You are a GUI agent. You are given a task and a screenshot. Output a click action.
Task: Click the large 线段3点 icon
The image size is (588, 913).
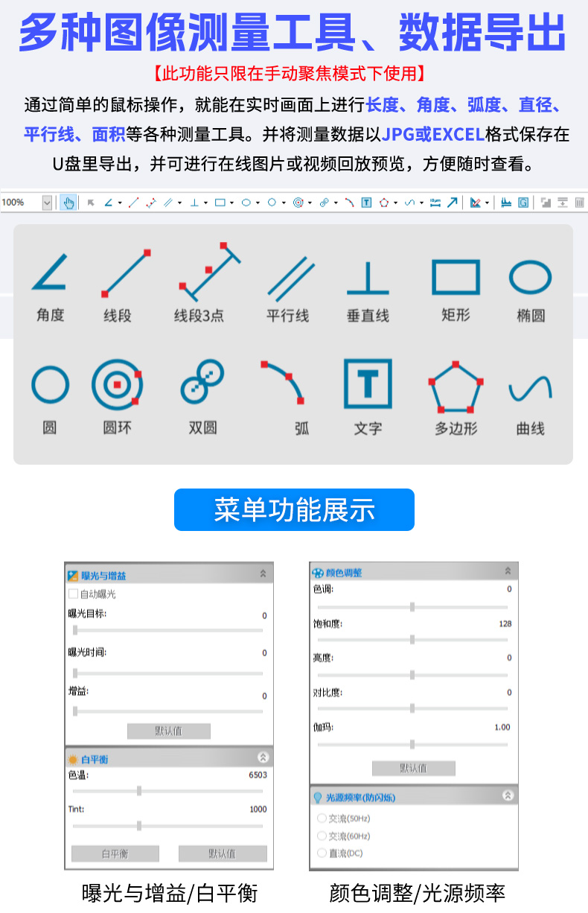[x=210, y=270]
